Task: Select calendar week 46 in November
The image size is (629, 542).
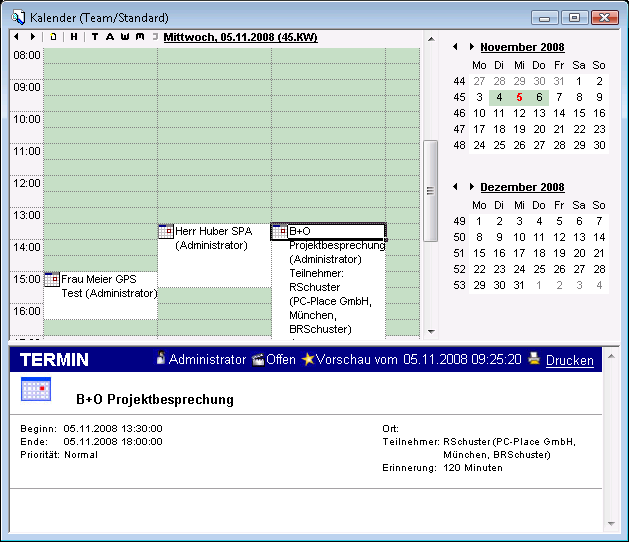Action: click(459, 113)
